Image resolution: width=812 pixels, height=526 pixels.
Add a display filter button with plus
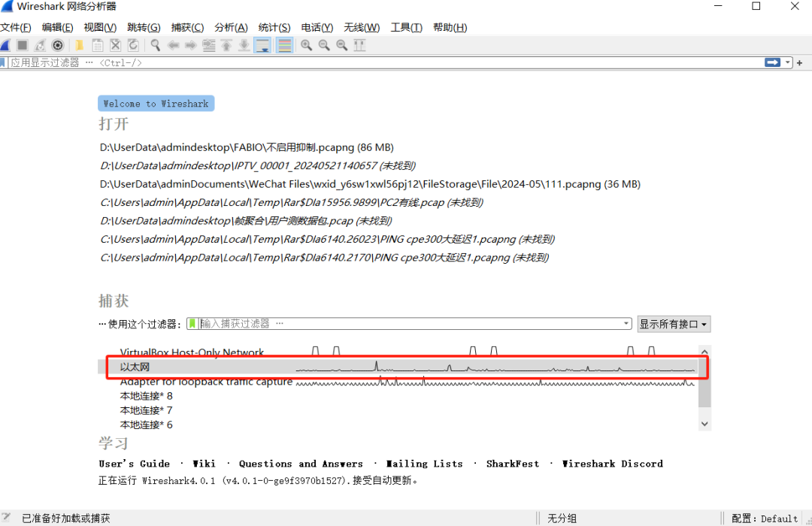[x=799, y=62]
